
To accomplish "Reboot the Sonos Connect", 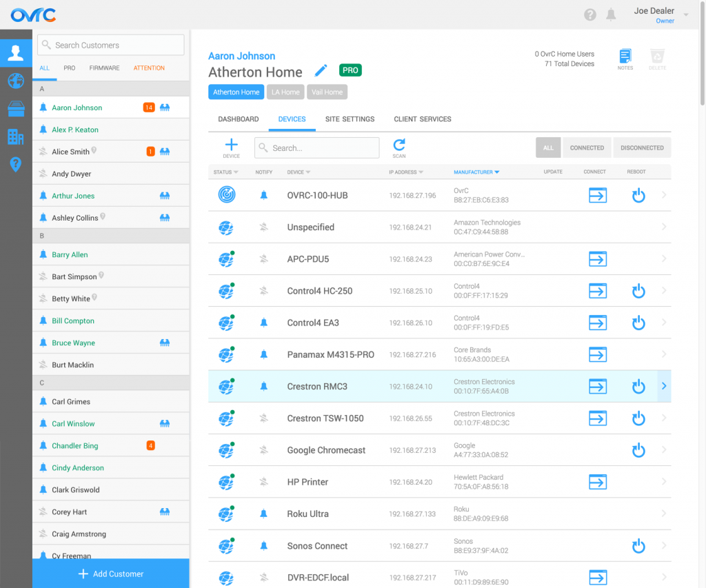I will coord(638,546).
